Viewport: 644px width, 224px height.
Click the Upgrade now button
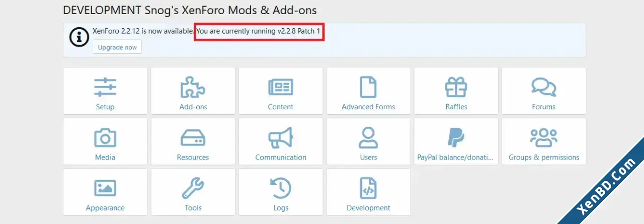pos(117,47)
